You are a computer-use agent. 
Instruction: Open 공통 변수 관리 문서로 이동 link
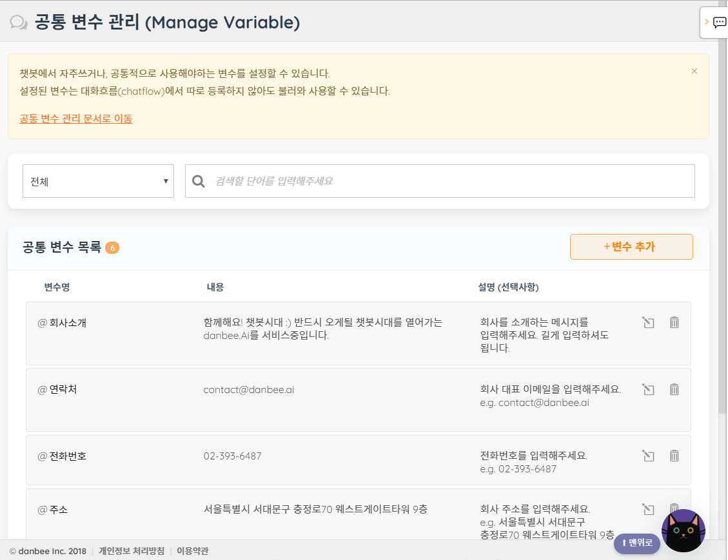75,119
